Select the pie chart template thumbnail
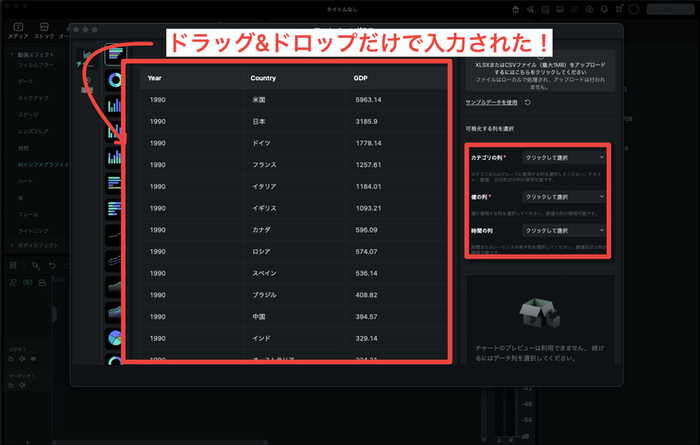The width and height of the screenshot is (700, 445). pos(115,337)
